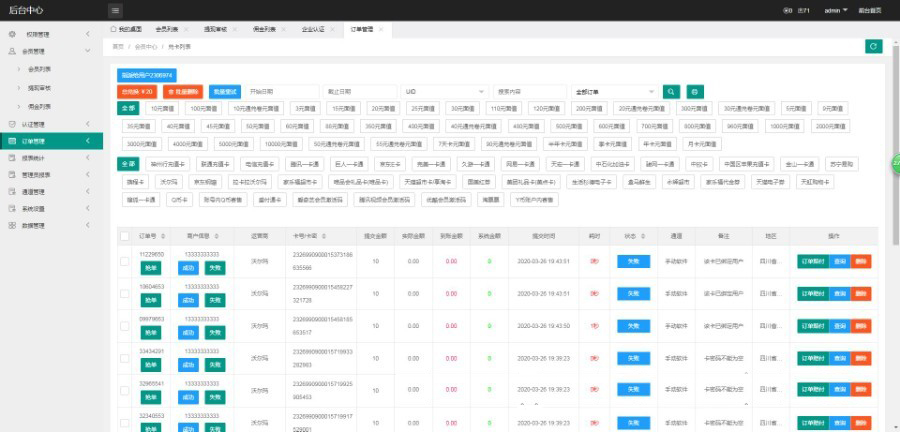Open the 全部订单 dropdown

[x=615, y=91]
